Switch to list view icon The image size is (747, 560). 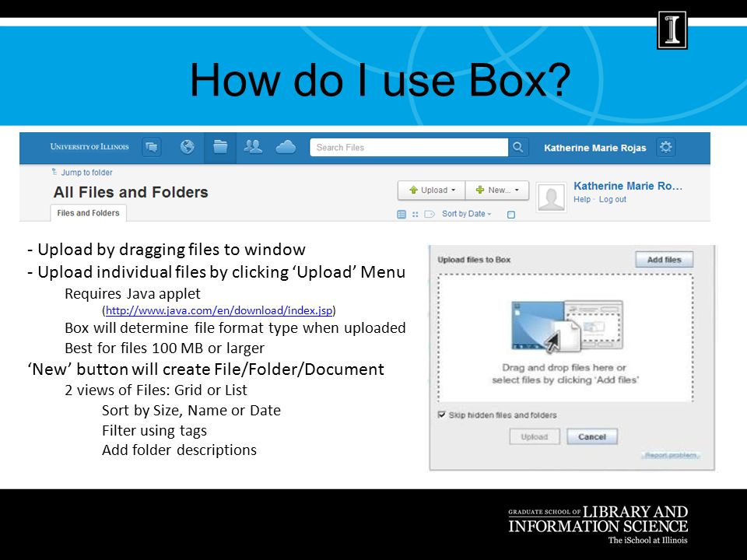coord(402,215)
